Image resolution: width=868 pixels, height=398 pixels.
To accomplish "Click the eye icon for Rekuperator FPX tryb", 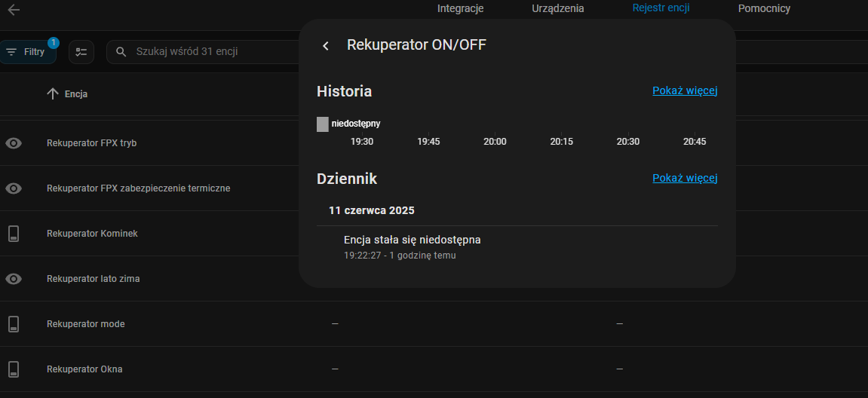I will (14, 143).
